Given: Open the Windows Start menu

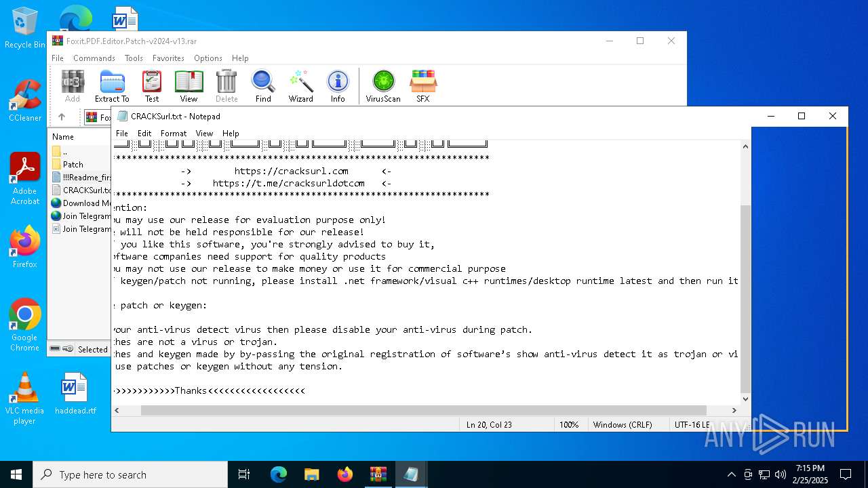Looking at the screenshot, I should [x=16, y=474].
